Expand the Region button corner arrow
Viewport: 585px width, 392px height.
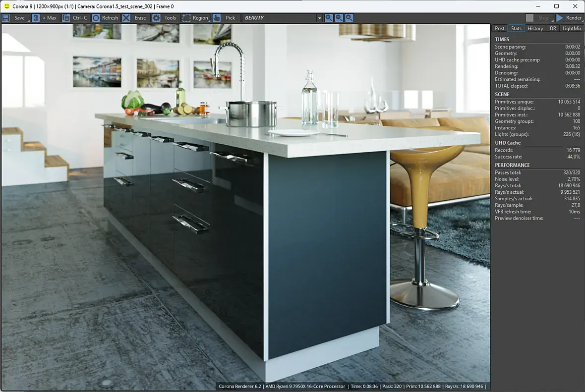pos(209,20)
